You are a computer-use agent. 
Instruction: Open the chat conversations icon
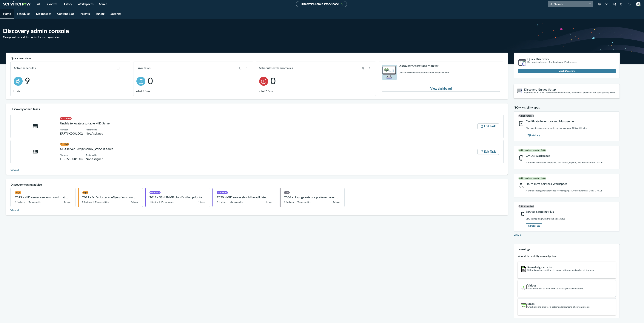(607, 4)
